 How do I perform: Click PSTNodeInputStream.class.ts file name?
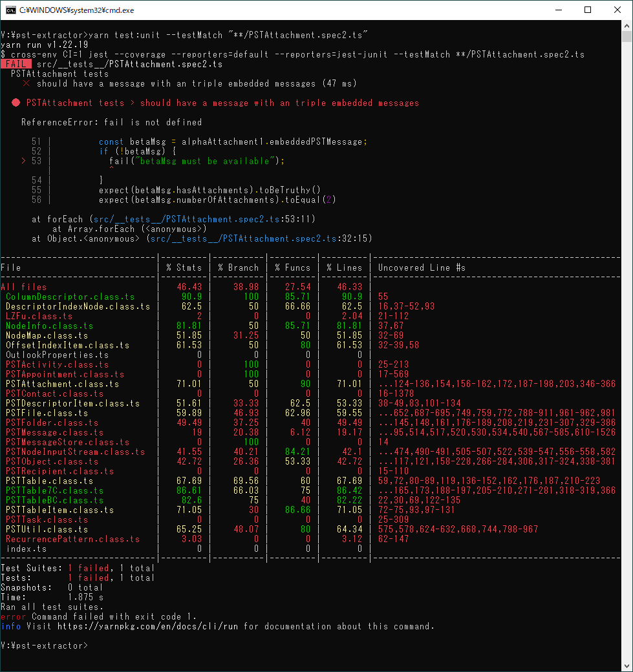(x=76, y=452)
